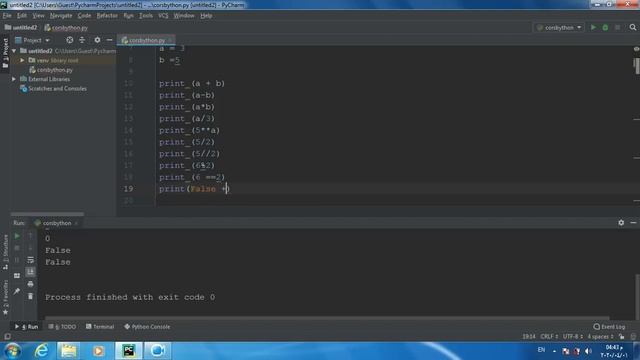Viewport: 640px width, 360px height.
Task: Open the TODO tool window
Action: pyautogui.click(x=62, y=327)
